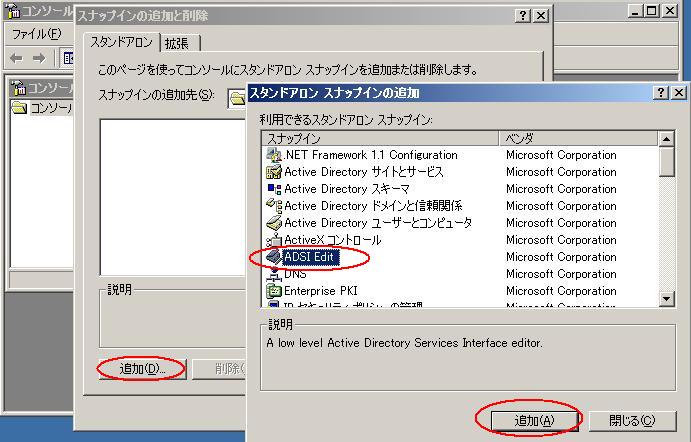Sort by the ベンダ column header

pos(579,138)
